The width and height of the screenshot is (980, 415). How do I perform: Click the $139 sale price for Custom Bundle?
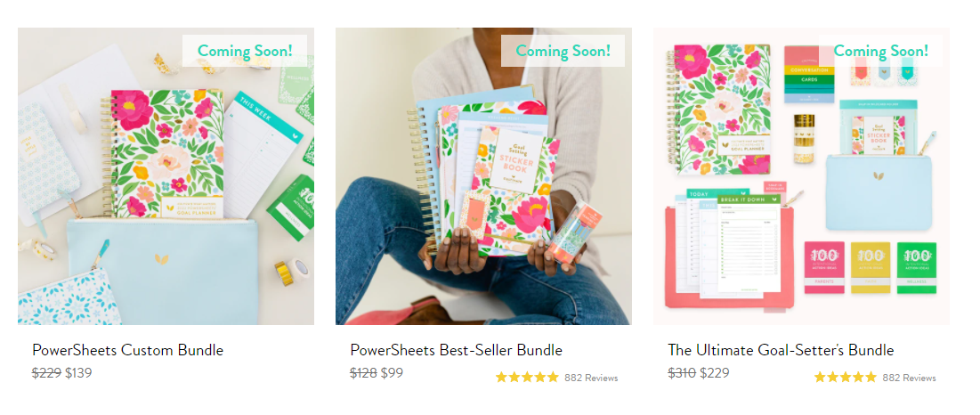[x=78, y=373]
